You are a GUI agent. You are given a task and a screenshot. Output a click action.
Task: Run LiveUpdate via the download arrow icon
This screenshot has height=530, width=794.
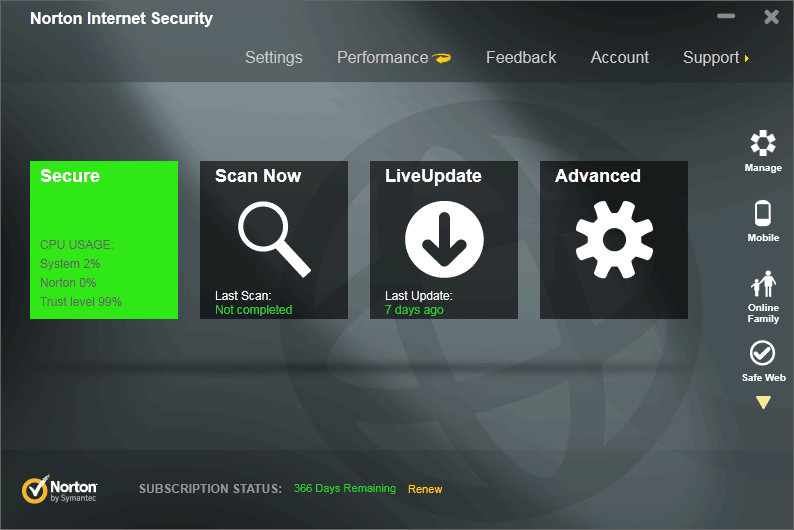[444, 239]
